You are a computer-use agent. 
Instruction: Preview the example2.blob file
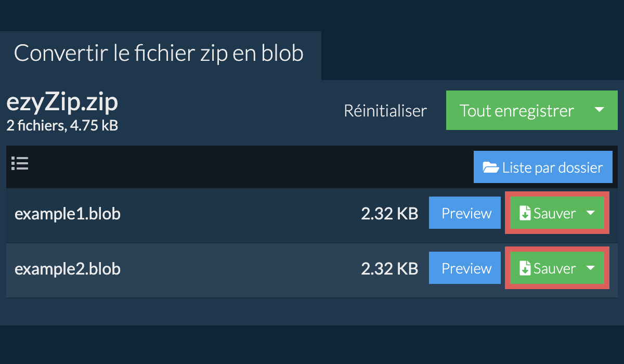(466, 268)
